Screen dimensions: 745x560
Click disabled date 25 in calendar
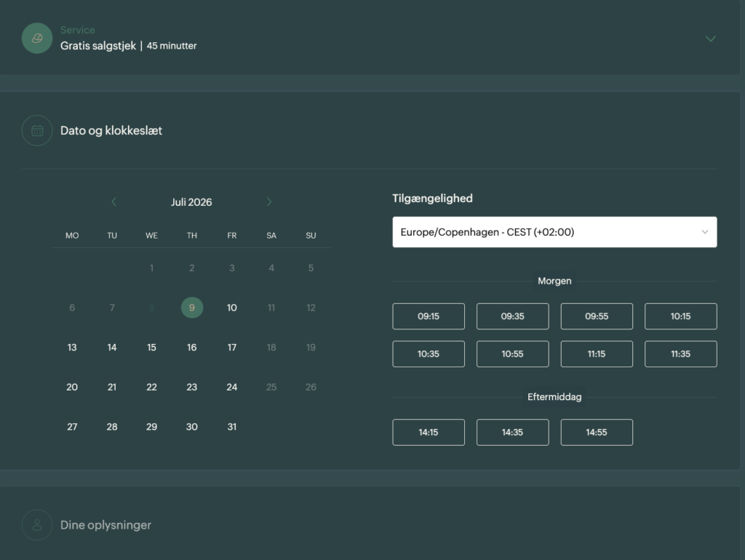pos(271,387)
